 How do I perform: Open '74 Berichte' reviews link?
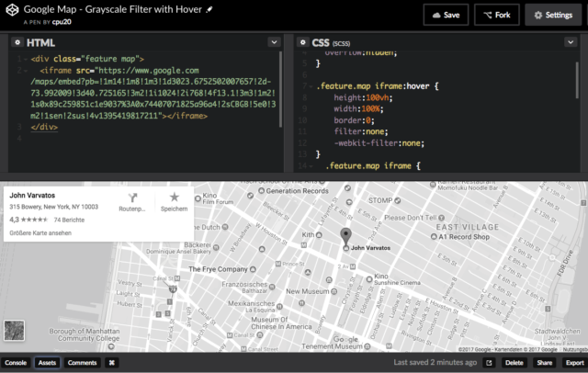[x=69, y=220]
